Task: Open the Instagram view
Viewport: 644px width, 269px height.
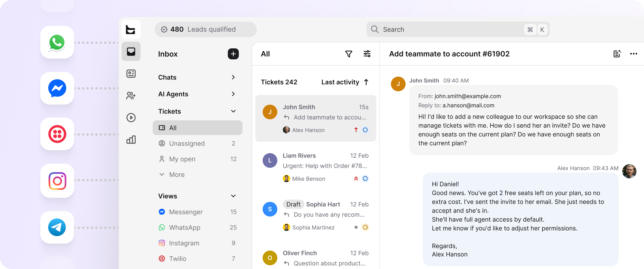Action: tap(197, 243)
